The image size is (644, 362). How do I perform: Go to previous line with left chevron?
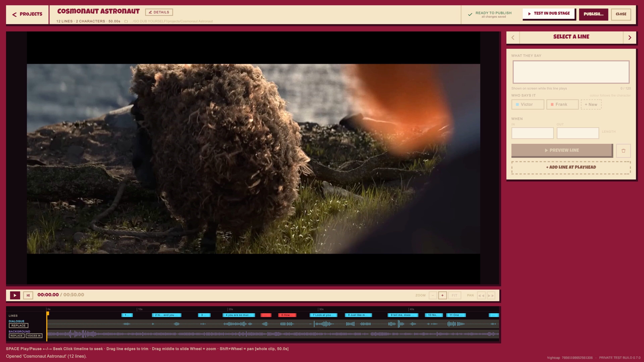pos(513,38)
